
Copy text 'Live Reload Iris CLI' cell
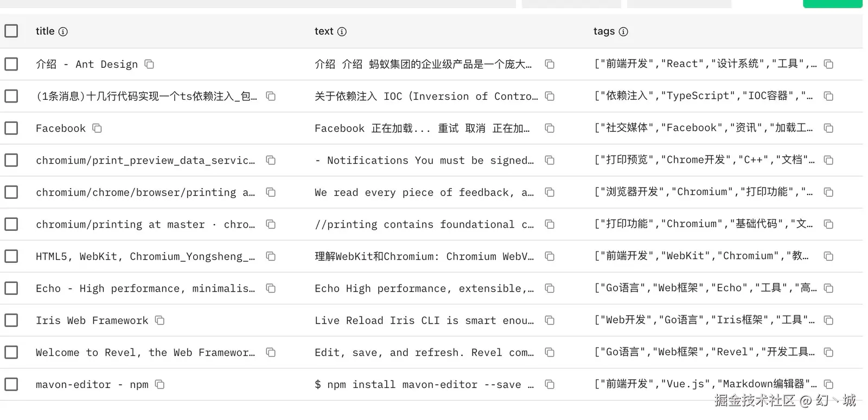pyautogui.click(x=550, y=320)
